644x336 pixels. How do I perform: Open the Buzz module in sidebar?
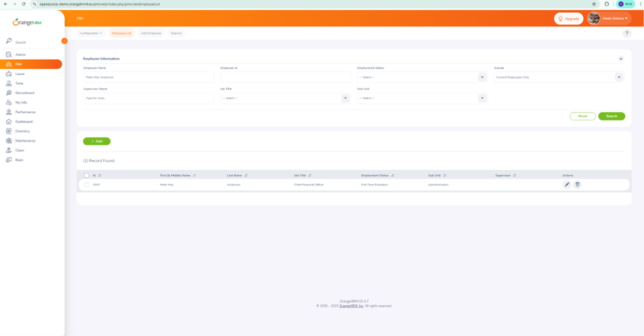[x=19, y=160]
